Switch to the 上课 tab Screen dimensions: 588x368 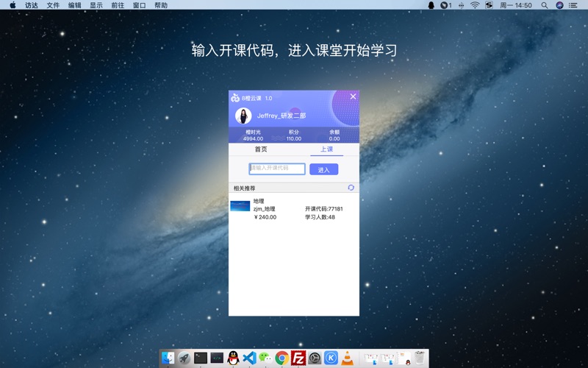[326, 149]
